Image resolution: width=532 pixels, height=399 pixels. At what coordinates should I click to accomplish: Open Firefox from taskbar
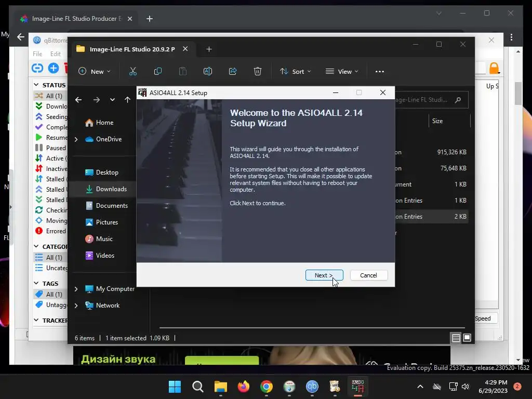pyautogui.click(x=244, y=387)
